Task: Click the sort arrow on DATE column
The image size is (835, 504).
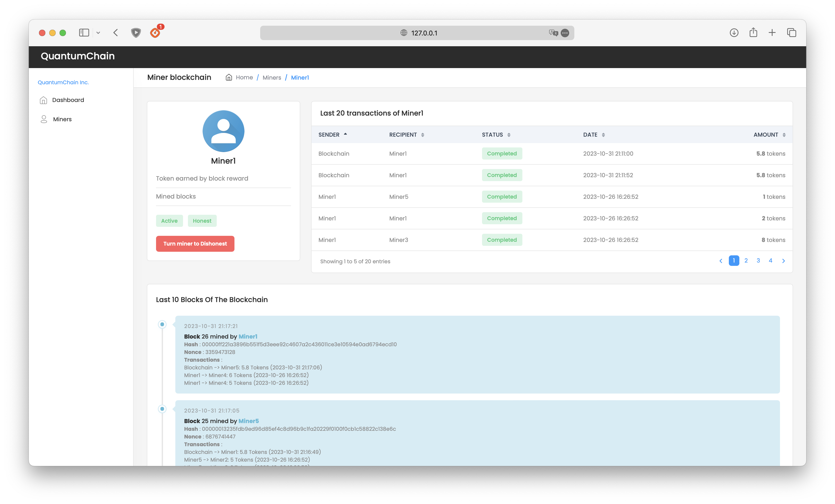Action: click(x=604, y=134)
